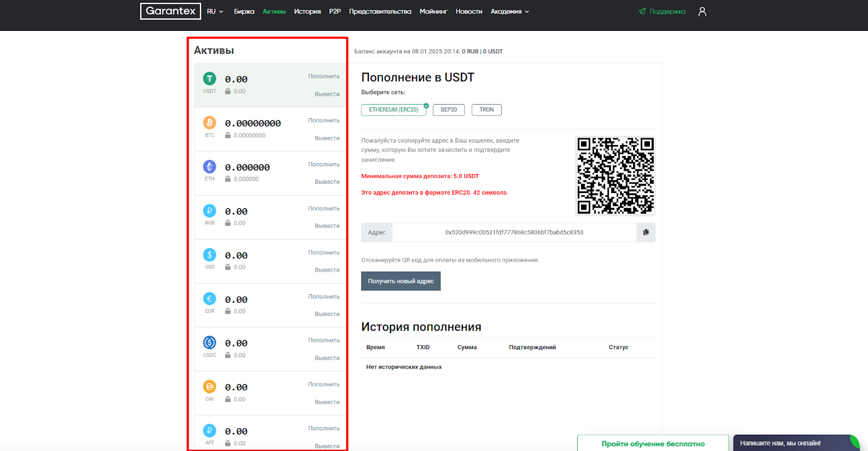Click Пополнить for ETH
The width and height of the screenshot is (868, 451).
tap(324, 164)
